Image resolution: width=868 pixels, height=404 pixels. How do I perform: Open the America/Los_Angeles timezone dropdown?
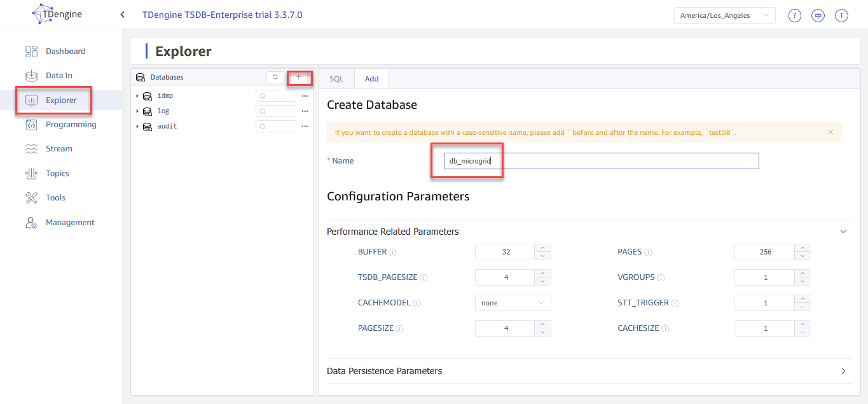click(x=724, y=15)
